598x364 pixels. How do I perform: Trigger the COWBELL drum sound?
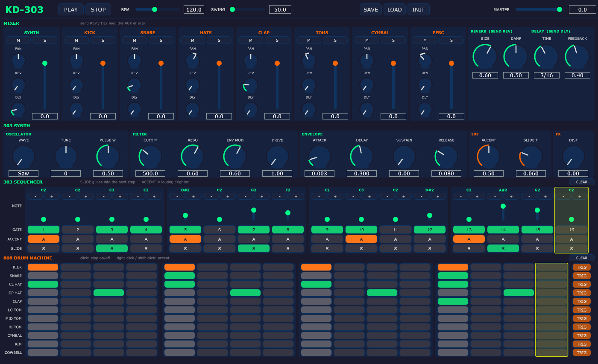(x=582, y=352)
